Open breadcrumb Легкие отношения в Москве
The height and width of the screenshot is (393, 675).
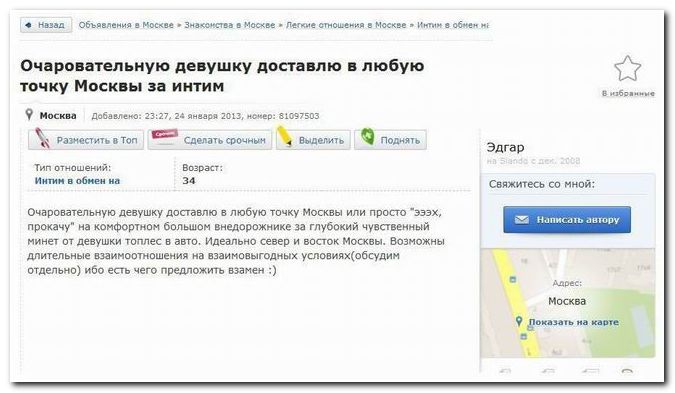tap(346, 25)
